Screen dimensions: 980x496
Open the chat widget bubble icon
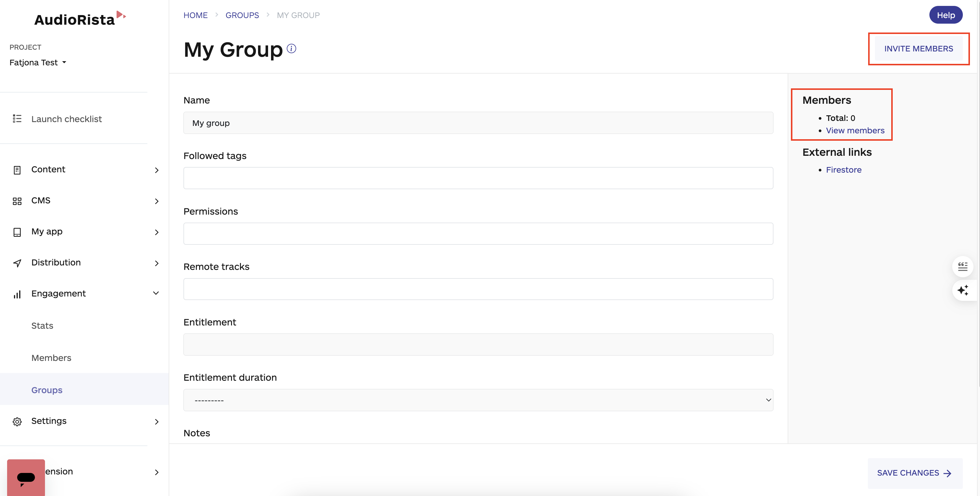click(x=26, y=478)
